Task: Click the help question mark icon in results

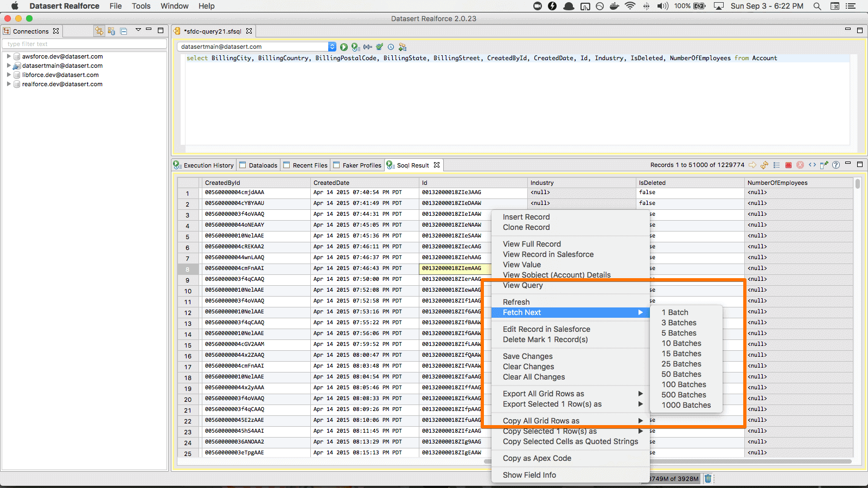Action: click(x=836, y=165)
